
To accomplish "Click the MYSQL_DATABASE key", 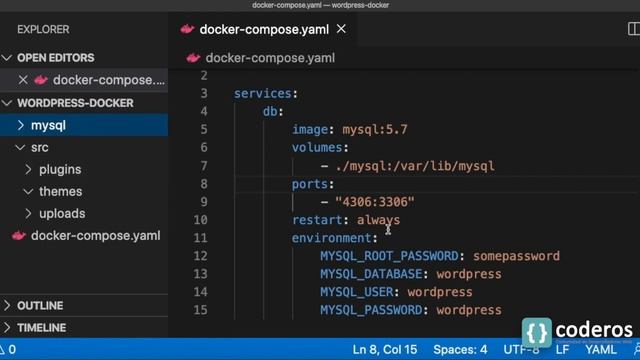I will [x=371, y=274].
